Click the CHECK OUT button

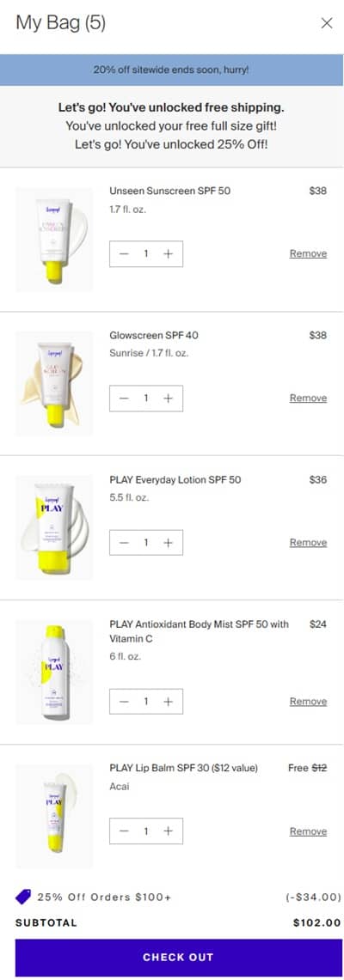(x=178, y=957)
